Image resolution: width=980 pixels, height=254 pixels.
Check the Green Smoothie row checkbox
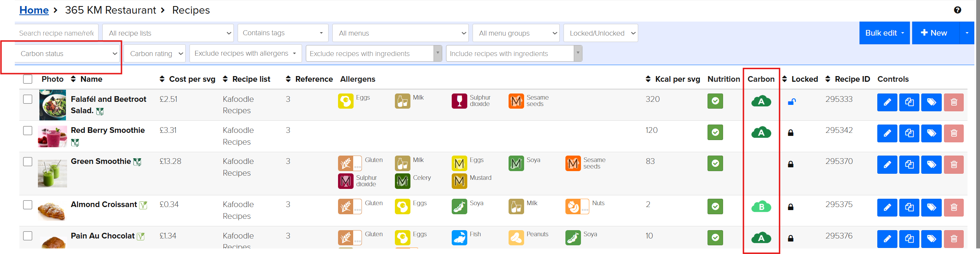tap(27, 162)
